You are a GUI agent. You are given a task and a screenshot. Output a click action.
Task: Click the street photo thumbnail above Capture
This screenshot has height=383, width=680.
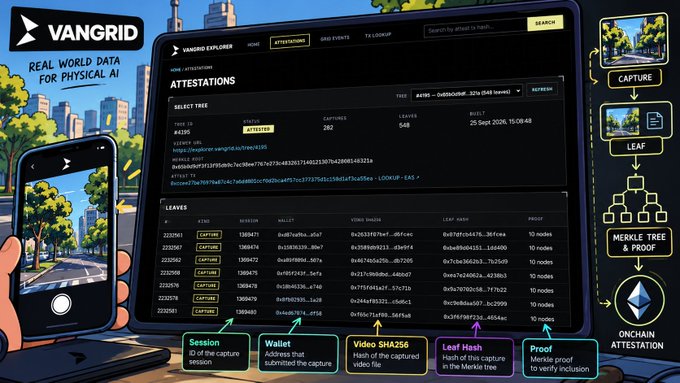[634, 40]
